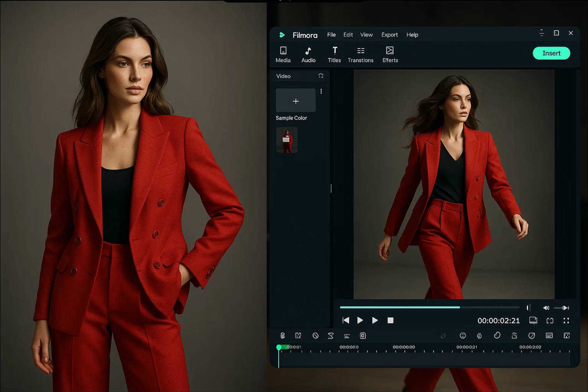Image resolution: width=588 pixels, height=392 pixels.
Task: Click the panel divider handle beside preview
Action: pyautogui.click(x=331, y=188)
